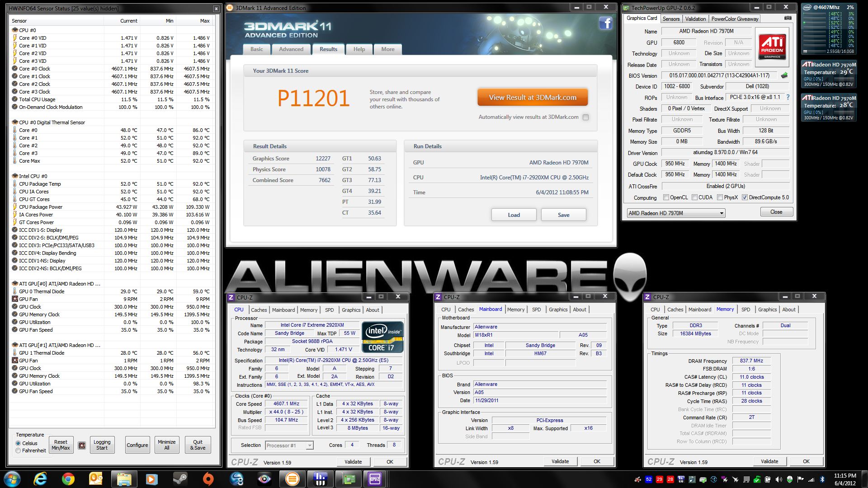The width and height of the screenshot is (868, 488).
Task: Click the ATI Radeon logo in GPU-Z
Action: tap(772, 47)
